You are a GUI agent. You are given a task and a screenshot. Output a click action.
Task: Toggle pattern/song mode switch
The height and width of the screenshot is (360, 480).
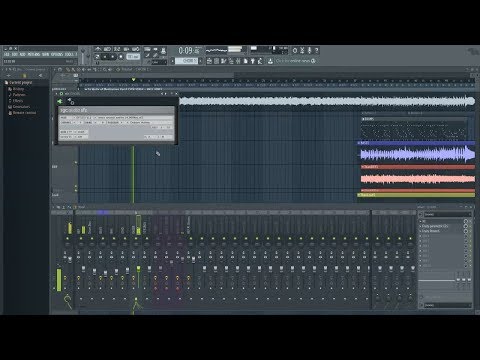click(97, 57)
